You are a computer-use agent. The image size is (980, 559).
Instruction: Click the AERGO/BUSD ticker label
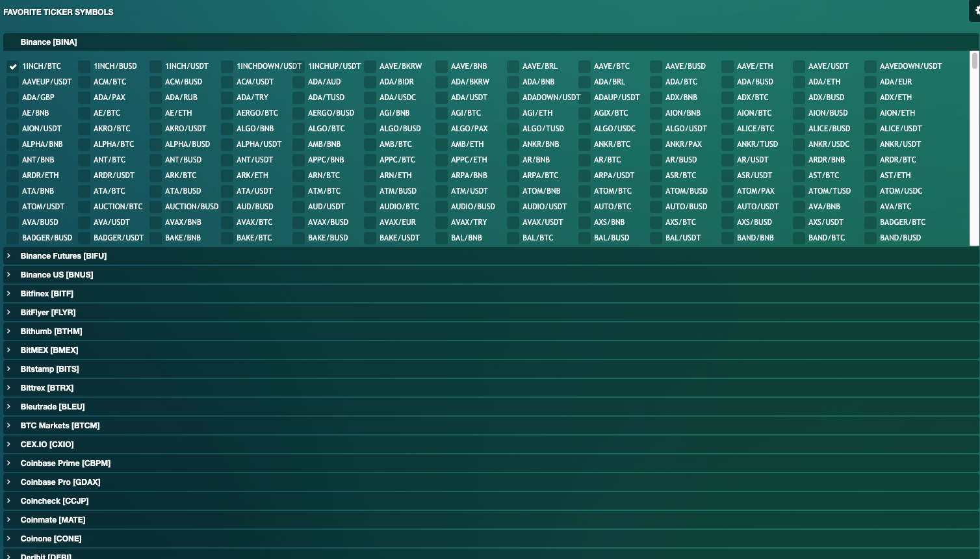coord(331,113)
